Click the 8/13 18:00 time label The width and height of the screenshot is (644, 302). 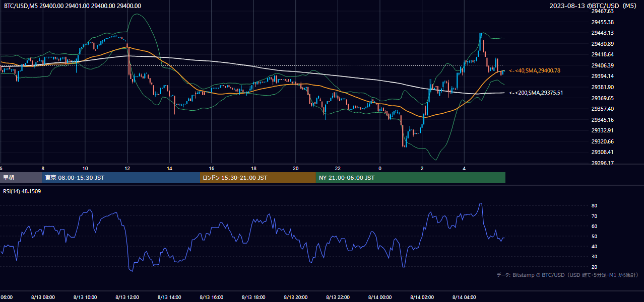pos(253,297)
